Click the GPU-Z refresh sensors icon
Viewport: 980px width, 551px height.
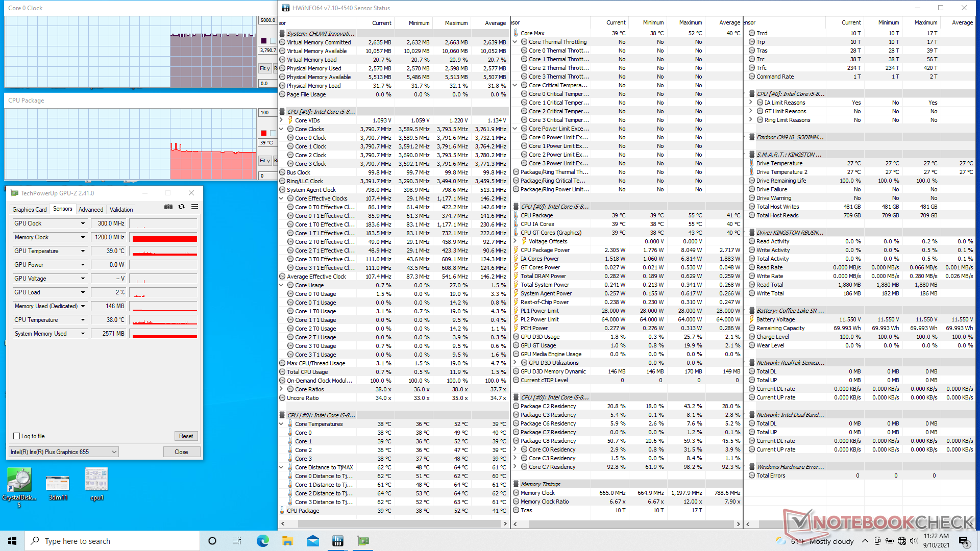pos(181,207)
